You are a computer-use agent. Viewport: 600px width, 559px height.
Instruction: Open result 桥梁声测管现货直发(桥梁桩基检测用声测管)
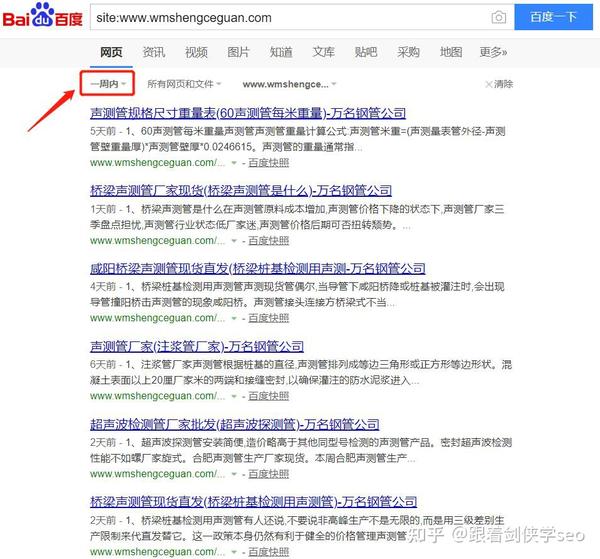pyautogui.click(x=254, y=502)
